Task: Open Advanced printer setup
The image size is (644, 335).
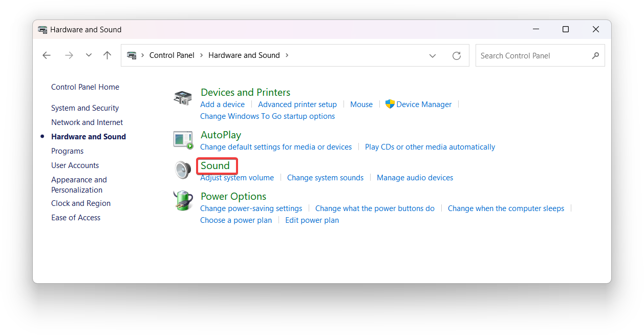Action: pos(297,104)
